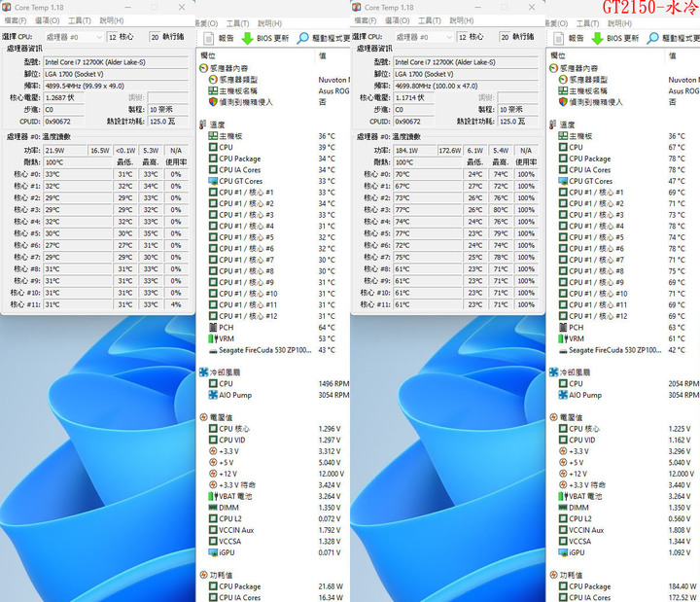The width and height of the screenshot is (700, 602).
Task: Click the 核心 #11 usage value '4%'
Action: [176, 304]
